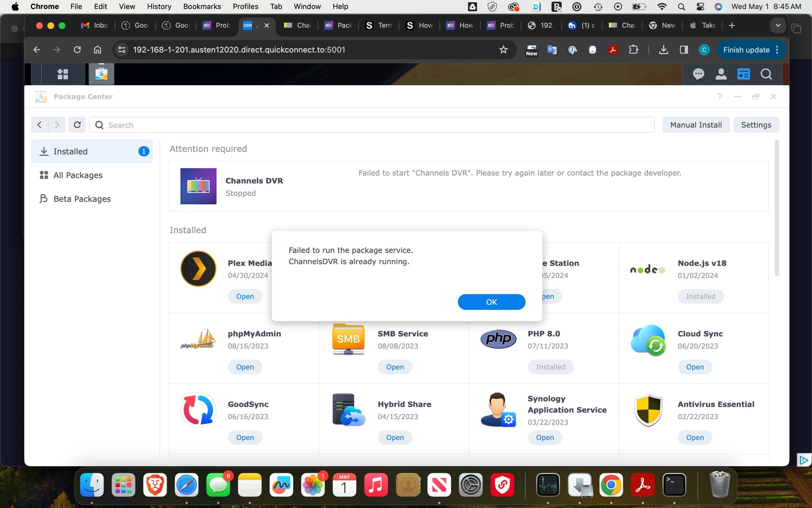
Task: Open Package Center Settings
Action: coord(756,125)
